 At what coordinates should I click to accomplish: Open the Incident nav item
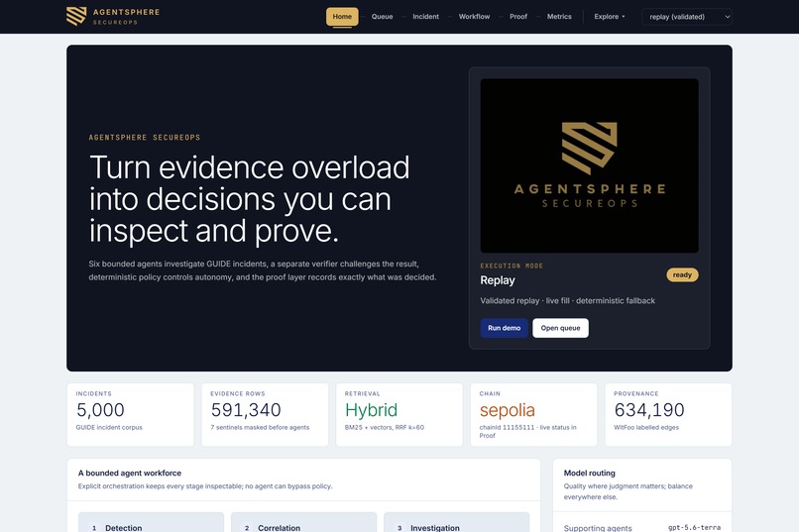(425, 17)
